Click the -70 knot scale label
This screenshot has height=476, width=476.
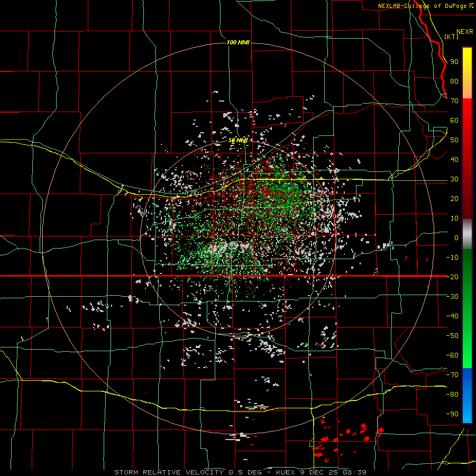click(452, 375)
